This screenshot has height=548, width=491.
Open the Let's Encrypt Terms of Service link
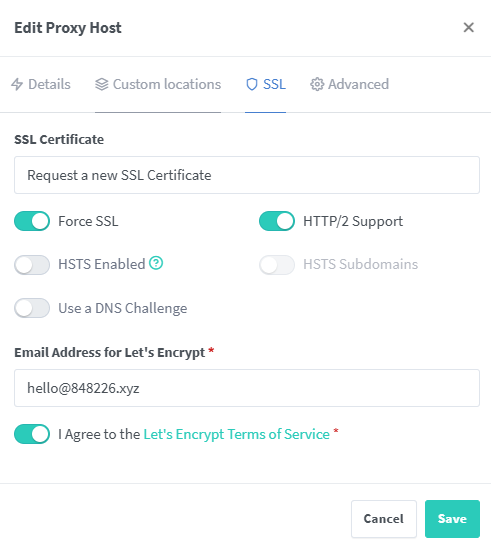[x=237, y=434]
